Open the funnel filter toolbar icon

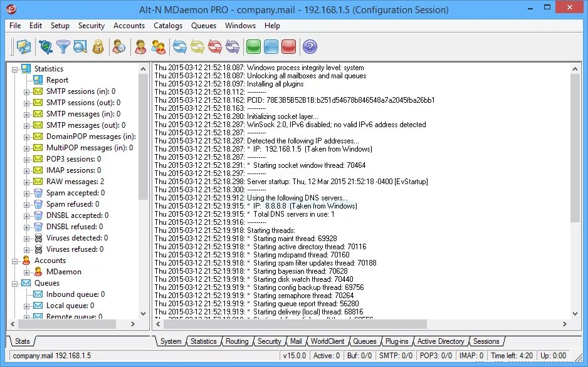click(63, 47)
